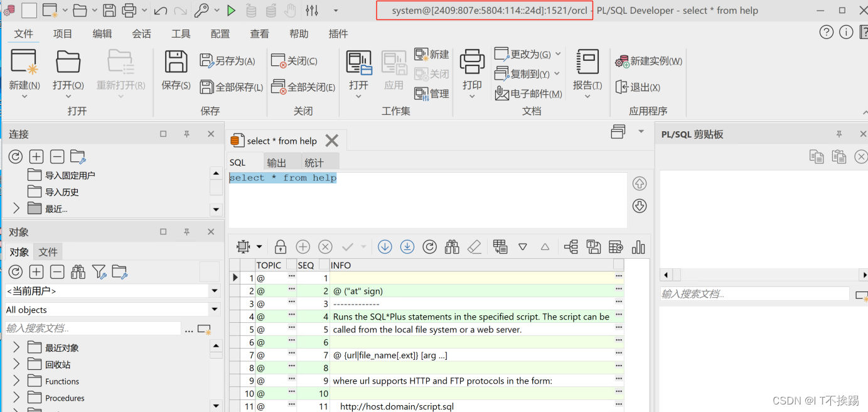The height and width of the screenshot is (412, 868).
Task: Fetch all remaining rows in grid
Action: pyautogui.click(x=407, y=246)
